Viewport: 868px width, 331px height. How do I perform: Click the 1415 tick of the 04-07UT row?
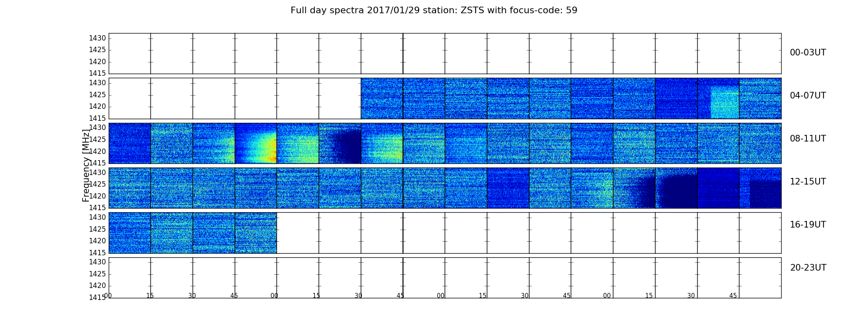pos(98,118)
